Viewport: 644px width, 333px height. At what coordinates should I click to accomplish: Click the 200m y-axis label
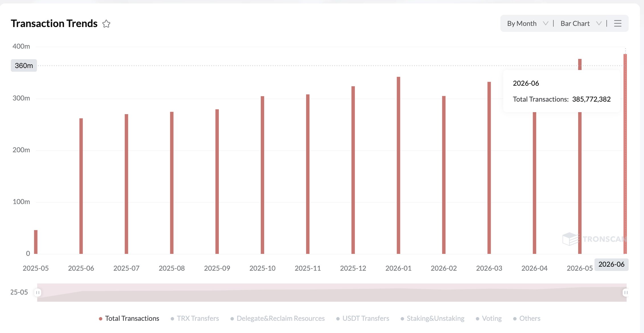[21, 150]
